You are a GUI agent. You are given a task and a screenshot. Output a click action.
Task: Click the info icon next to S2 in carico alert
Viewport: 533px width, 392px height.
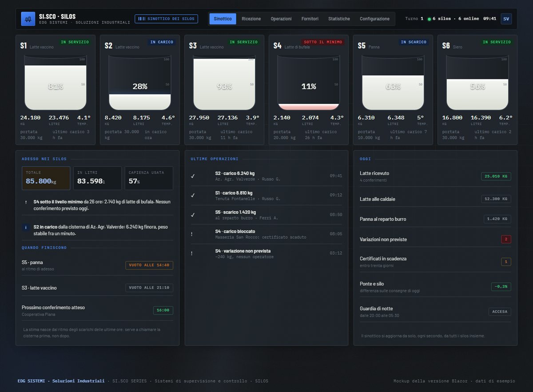coord(26,227)
